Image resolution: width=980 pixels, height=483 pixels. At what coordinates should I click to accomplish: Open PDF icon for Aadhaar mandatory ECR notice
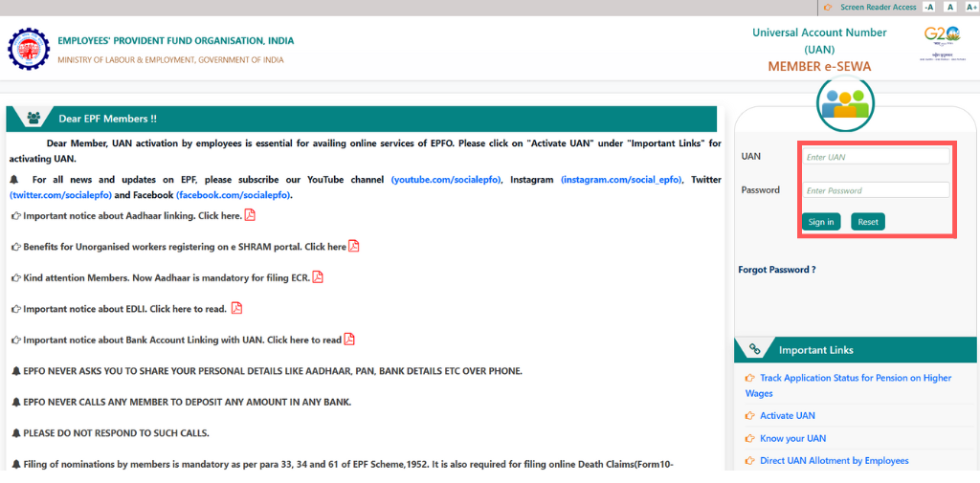[318, 276]
